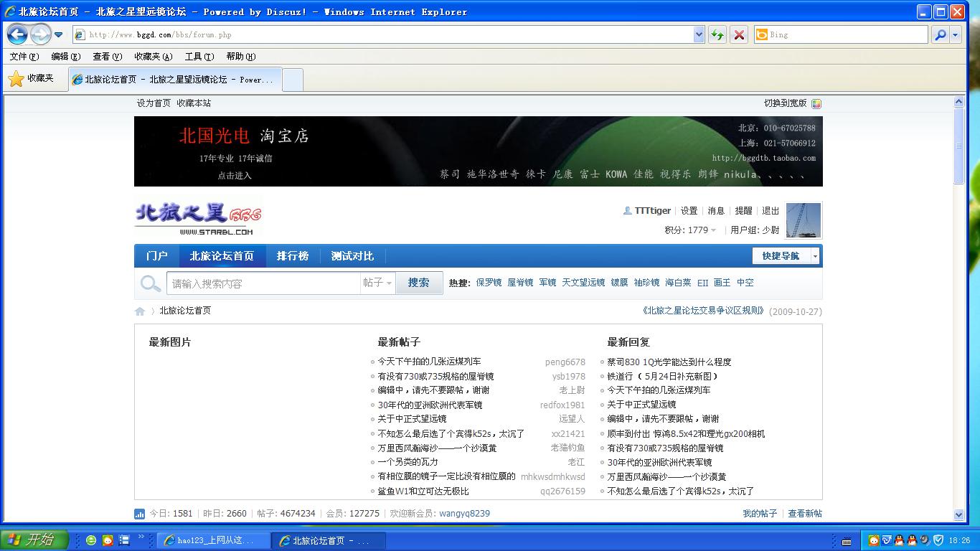Click the hot search keyword 保罗镜
Screen dimensions: 980x551
[x=489, y=283]
